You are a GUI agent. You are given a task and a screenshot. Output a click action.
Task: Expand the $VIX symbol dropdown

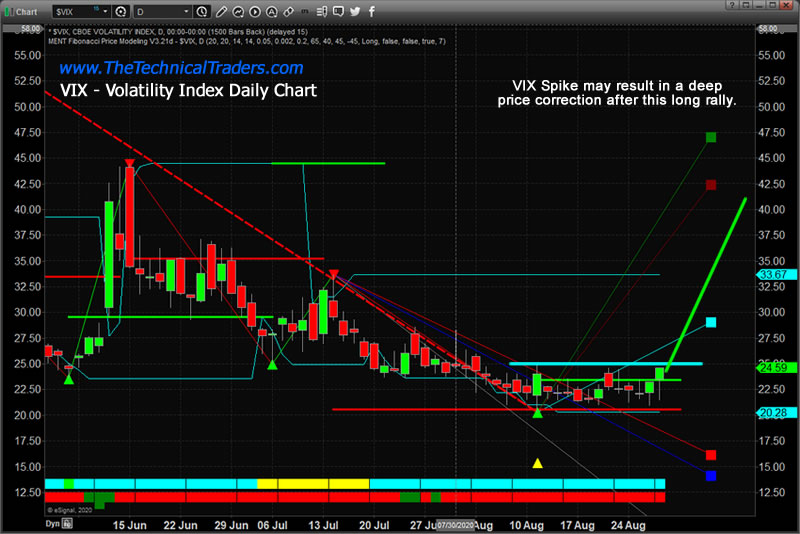[103, 11]
